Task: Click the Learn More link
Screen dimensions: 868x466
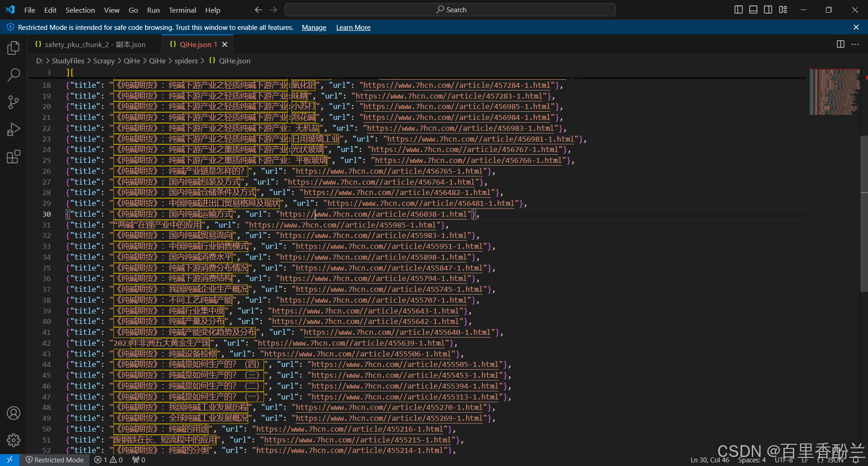Action: (x=354, y=28)
